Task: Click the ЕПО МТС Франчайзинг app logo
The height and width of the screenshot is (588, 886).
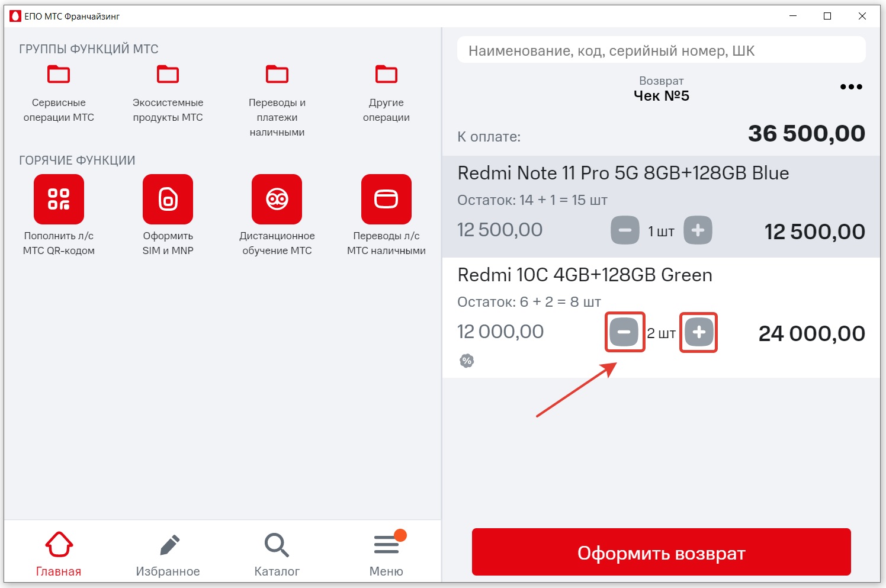Action: click(x=15, y=16)
